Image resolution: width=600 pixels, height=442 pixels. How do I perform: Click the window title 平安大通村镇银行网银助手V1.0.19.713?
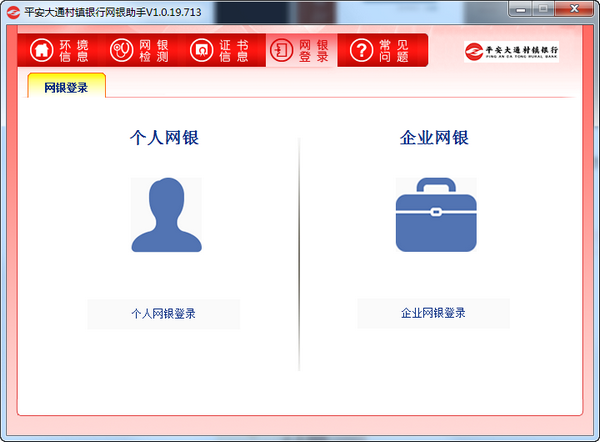click(112, 12)
